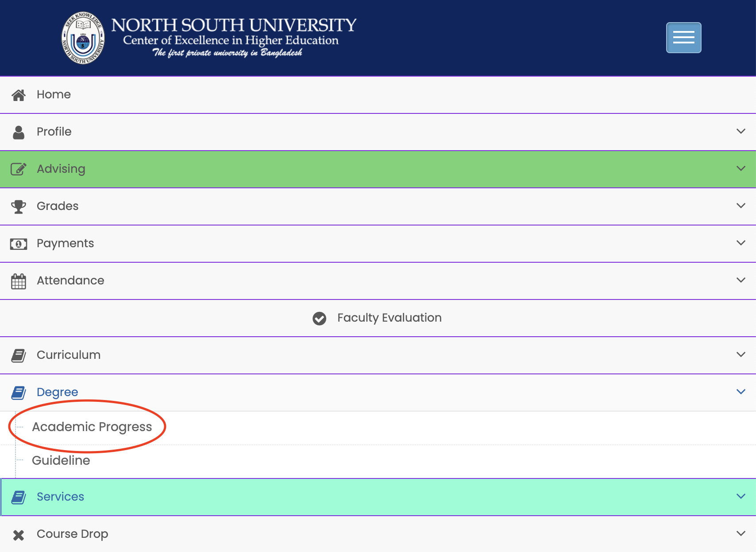Click the Course Drop cross icon
Image resolution: width=756 pixels, height=552 pixels.
[19, 535]
